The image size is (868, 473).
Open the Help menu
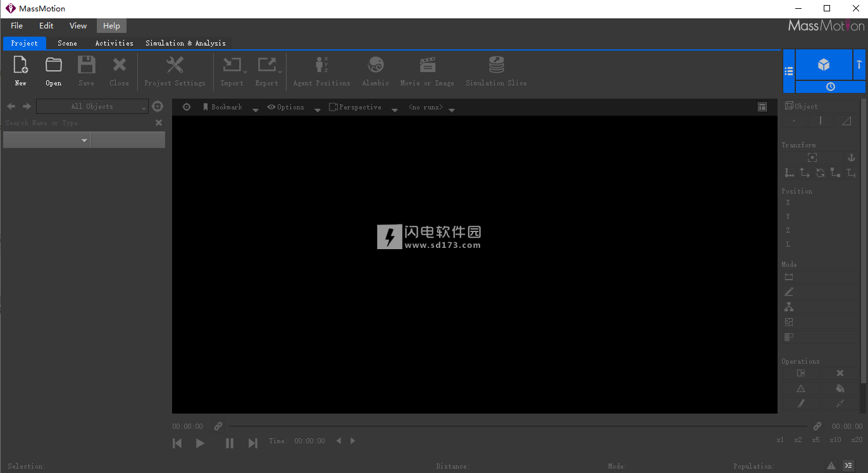(111, 26)
